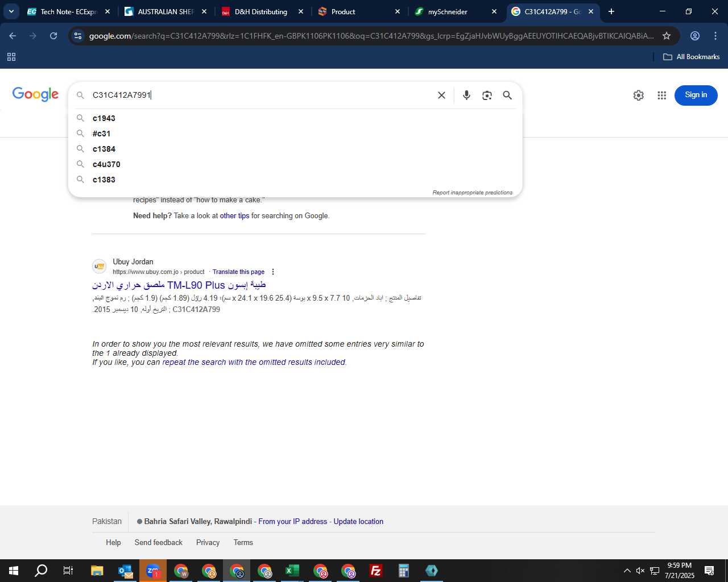Open Terms footer link
The image size is (728, 582).
coord(243,542)
